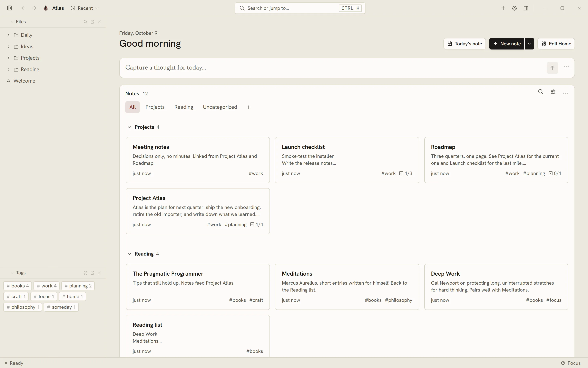The width and height of the screenshot is (588, 368).
Task: Pop out the Files panel
Action: click(92, 22)
